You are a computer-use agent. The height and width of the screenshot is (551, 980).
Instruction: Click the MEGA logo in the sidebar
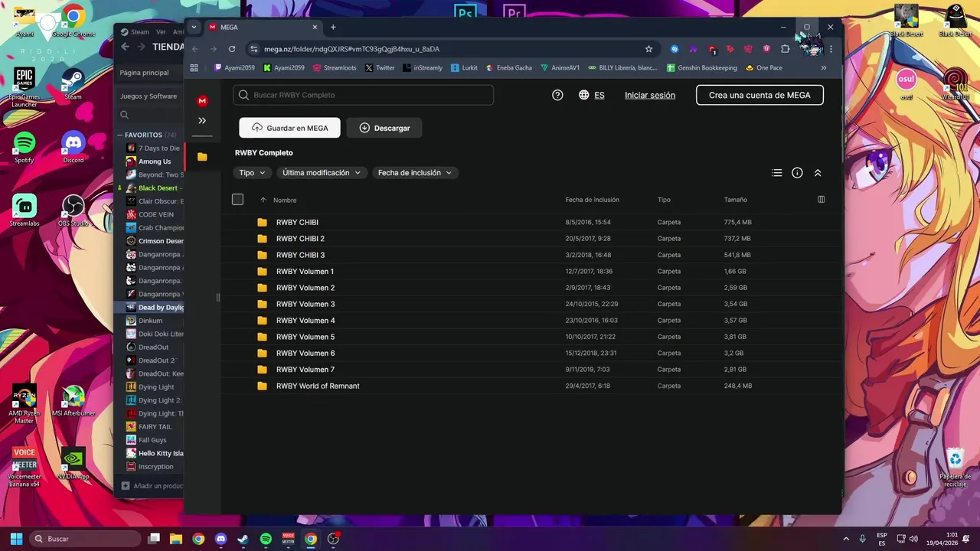point(202,101)
